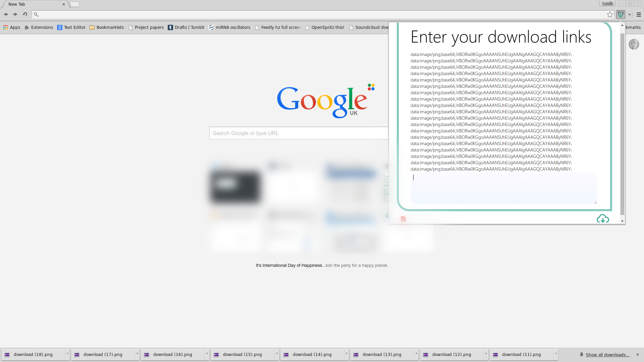
Task: Click the Extensions puzzle piece icon
Action: (x=28, y=27)
